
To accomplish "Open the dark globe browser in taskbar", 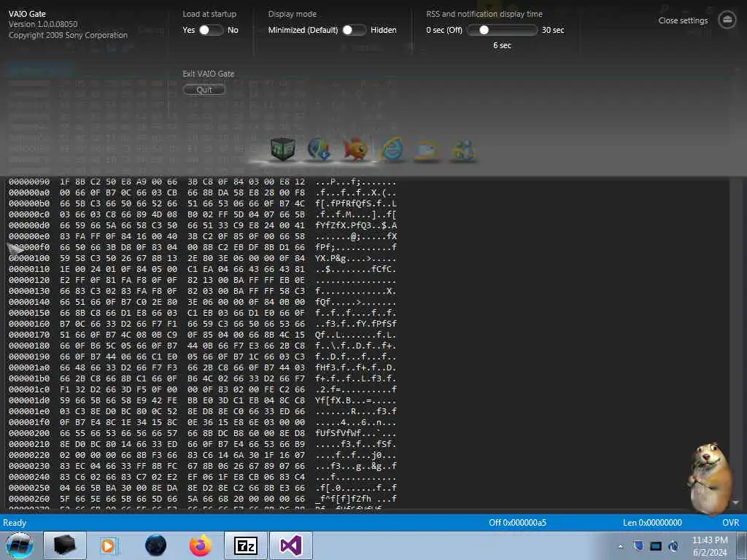I will coord(156,545).
